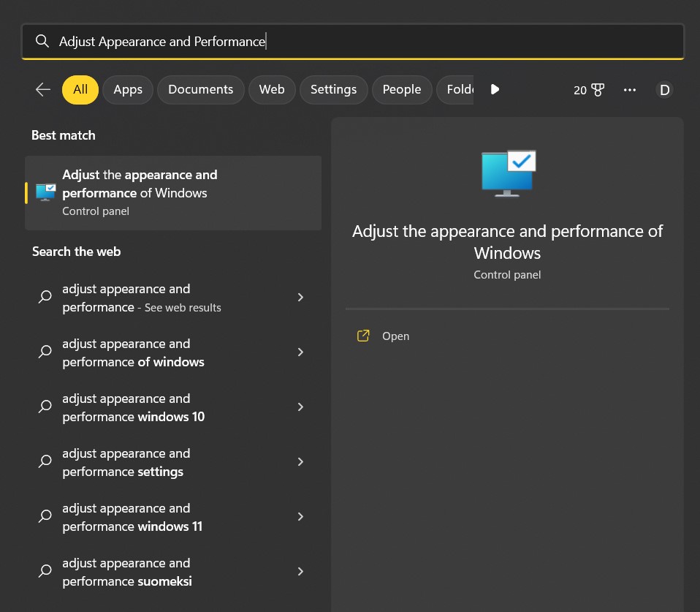Viewport: 700px width, 612px height.
Task: Click Open to launch the control panel item
Action: pos(395,336)
